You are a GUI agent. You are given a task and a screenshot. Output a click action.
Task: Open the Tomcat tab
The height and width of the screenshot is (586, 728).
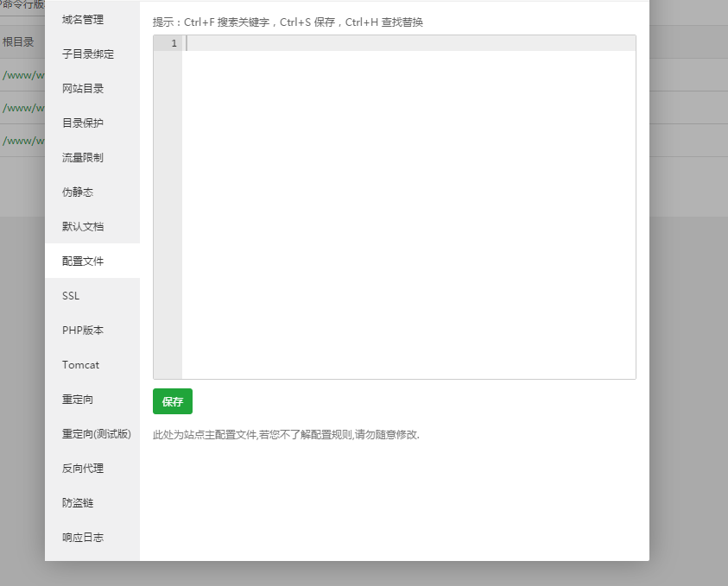tap(92, 365)
